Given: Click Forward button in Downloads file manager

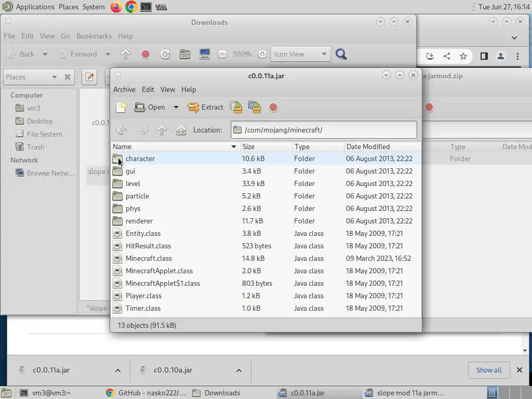Looking at the screenshot, I should 77,54.
